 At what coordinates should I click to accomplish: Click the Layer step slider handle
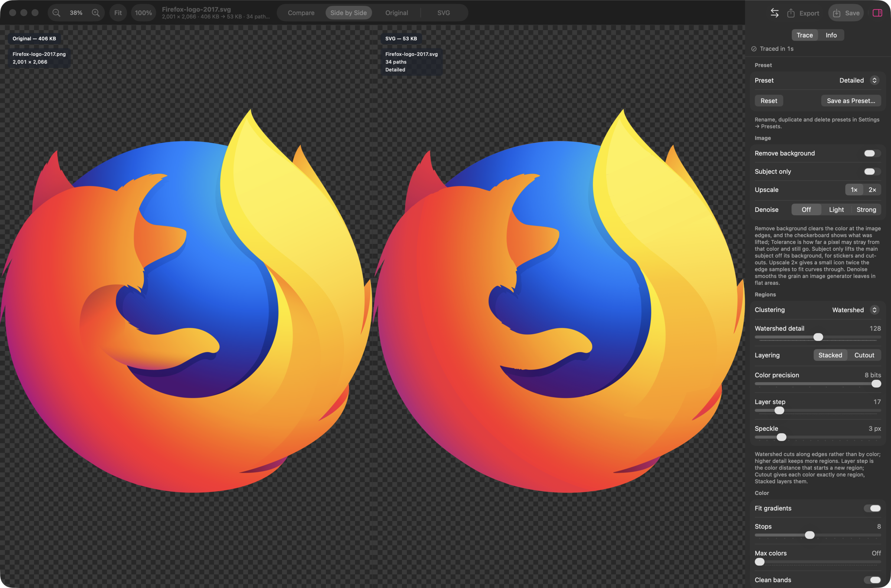tap(779, 411)
